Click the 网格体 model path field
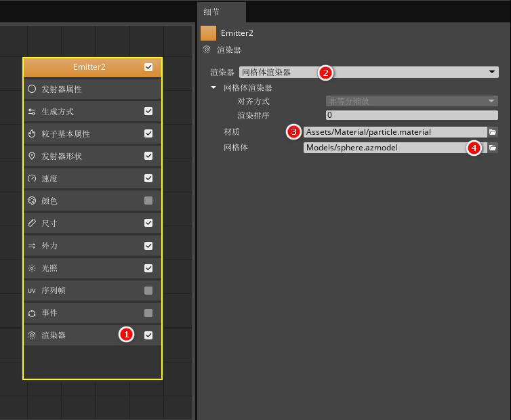The width and height of the screenshot is (511, 420). pos(395,148)
